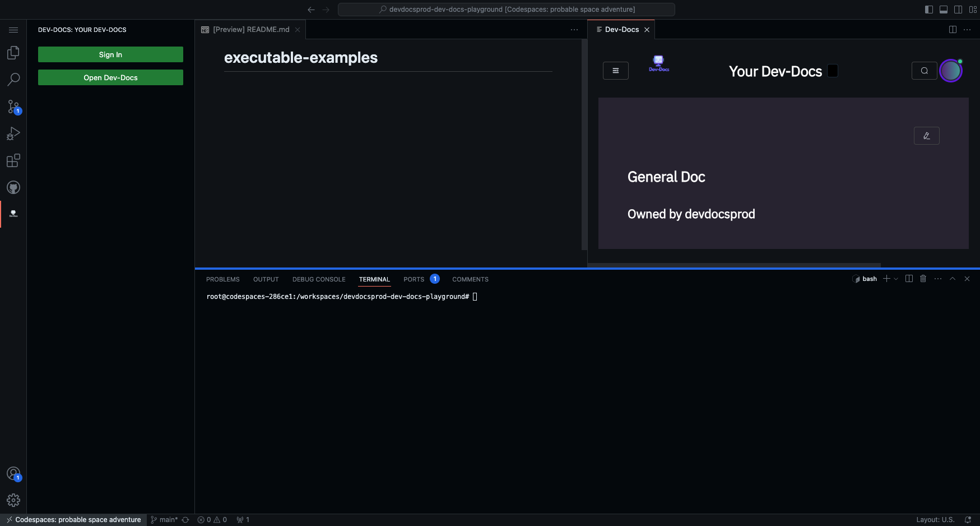Open Source Control view icon
The image size is (980, 526).
click(x=13, y=107)
